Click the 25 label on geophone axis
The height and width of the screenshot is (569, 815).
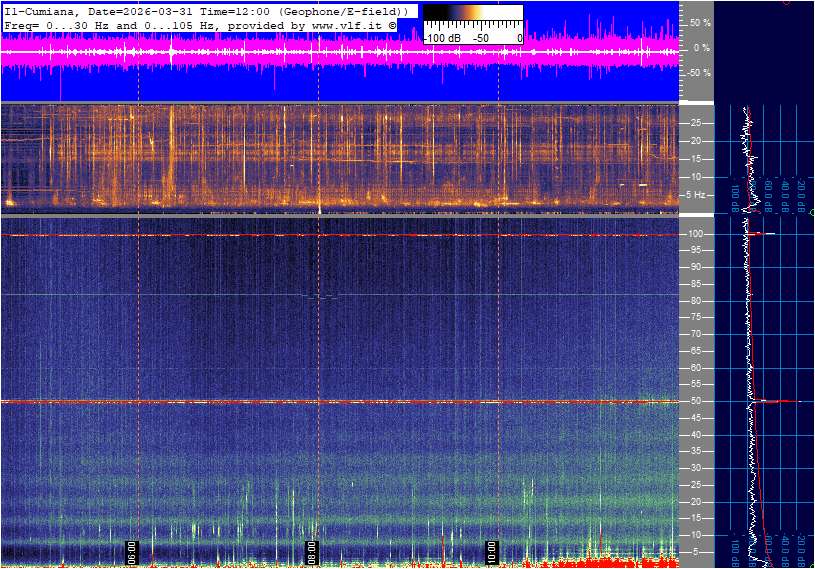(x=696, y=123)
